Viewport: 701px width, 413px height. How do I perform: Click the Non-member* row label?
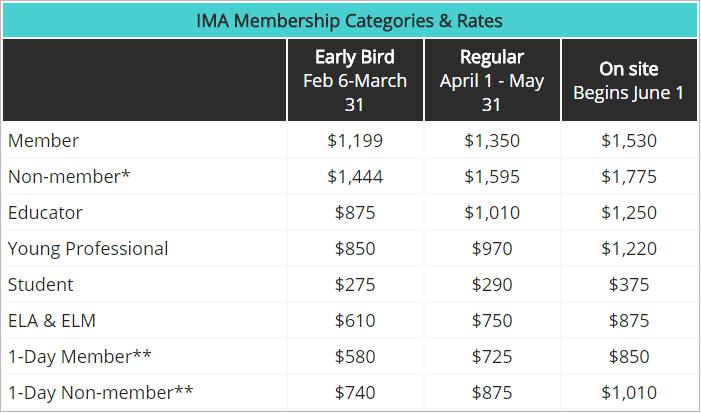pos(69,177)
